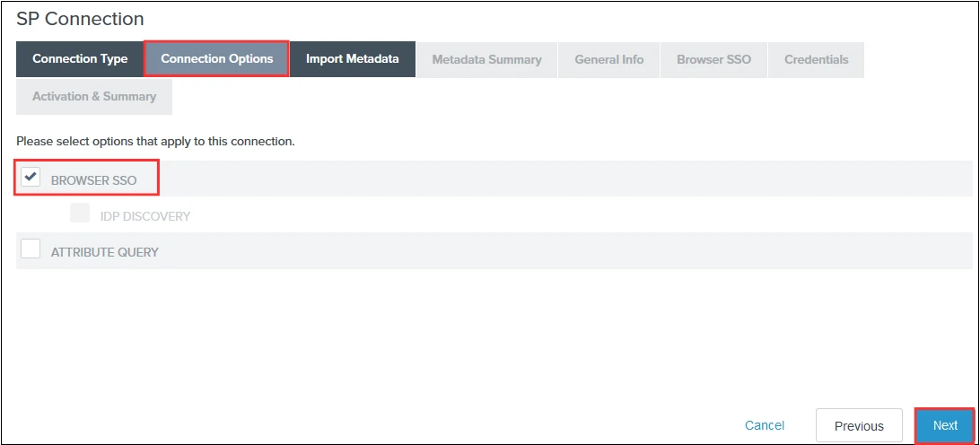Open the General Info tab

(608, 59)
